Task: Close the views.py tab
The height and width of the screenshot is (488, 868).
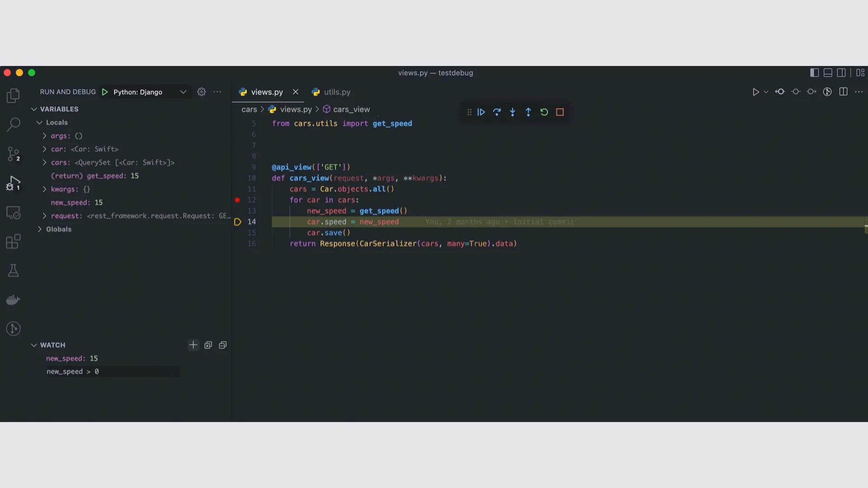Action: click(296, 92)
